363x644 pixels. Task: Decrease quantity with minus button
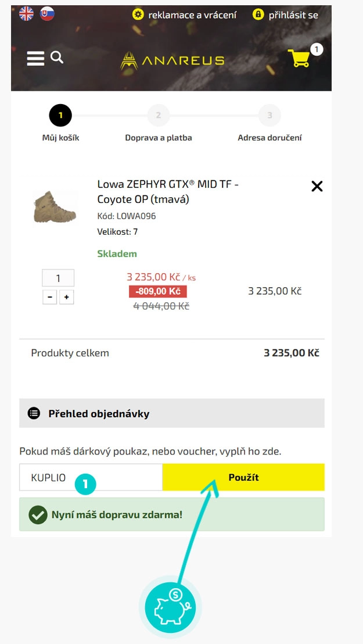pos(50,297)
